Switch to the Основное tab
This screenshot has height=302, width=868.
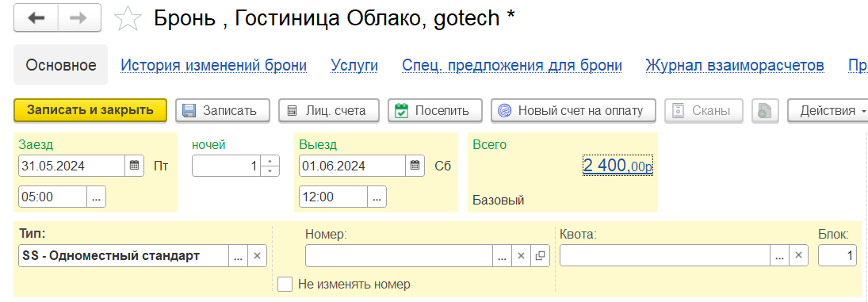point(61,65)
